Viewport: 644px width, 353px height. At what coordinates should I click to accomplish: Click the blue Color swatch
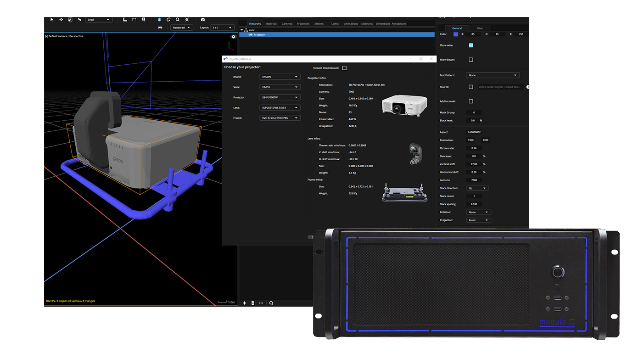tap(456, 34)
